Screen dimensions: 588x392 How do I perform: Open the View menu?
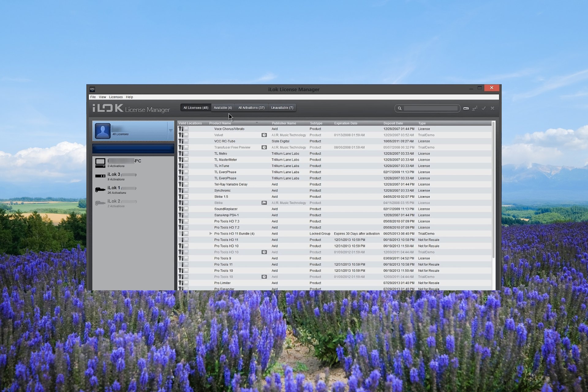click(102, 97)
